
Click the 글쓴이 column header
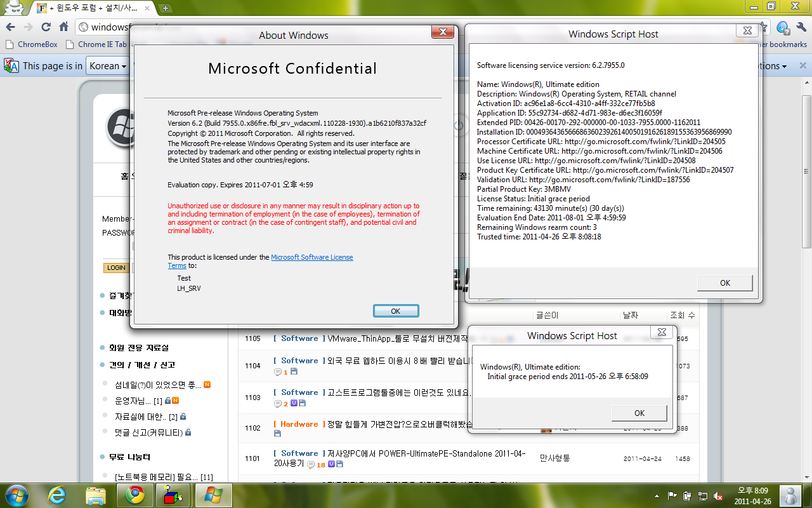point(547,315)
